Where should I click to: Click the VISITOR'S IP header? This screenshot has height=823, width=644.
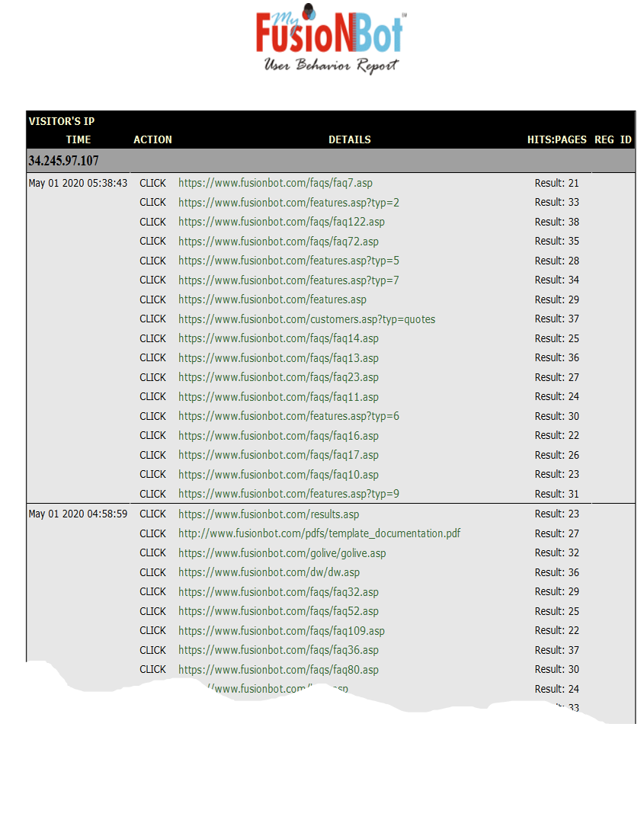(x=62, y=121)
